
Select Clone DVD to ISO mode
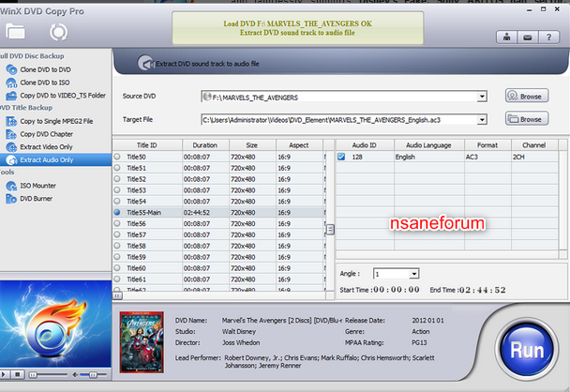(x=45, y=83)
